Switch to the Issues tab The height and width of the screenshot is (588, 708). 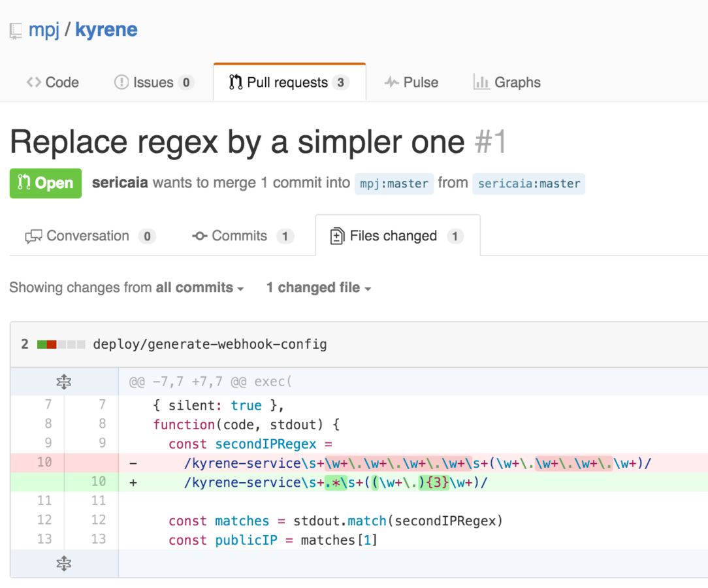point(154,82)
